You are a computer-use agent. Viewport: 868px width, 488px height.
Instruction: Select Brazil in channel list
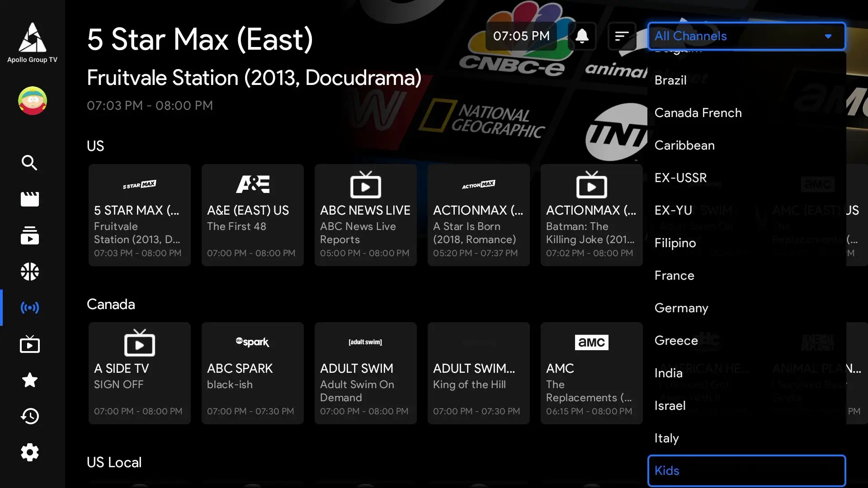[x=746, y=80]
